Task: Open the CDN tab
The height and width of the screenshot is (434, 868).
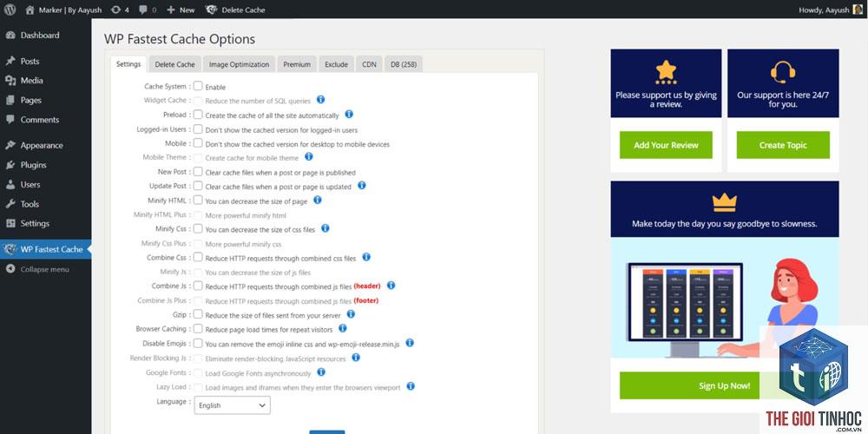Action: click(369, 64)
